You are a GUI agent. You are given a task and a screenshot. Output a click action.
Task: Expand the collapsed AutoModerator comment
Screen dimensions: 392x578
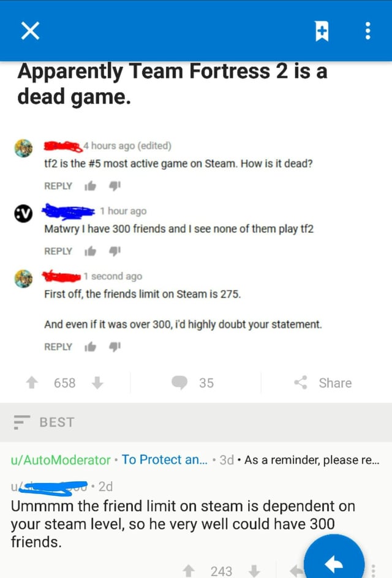(196, 460)
